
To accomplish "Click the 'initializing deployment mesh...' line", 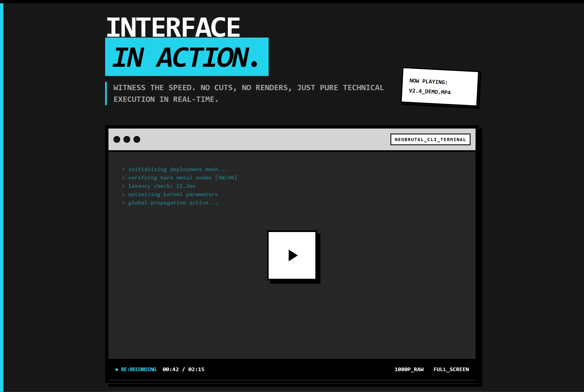I will [175, 169].
